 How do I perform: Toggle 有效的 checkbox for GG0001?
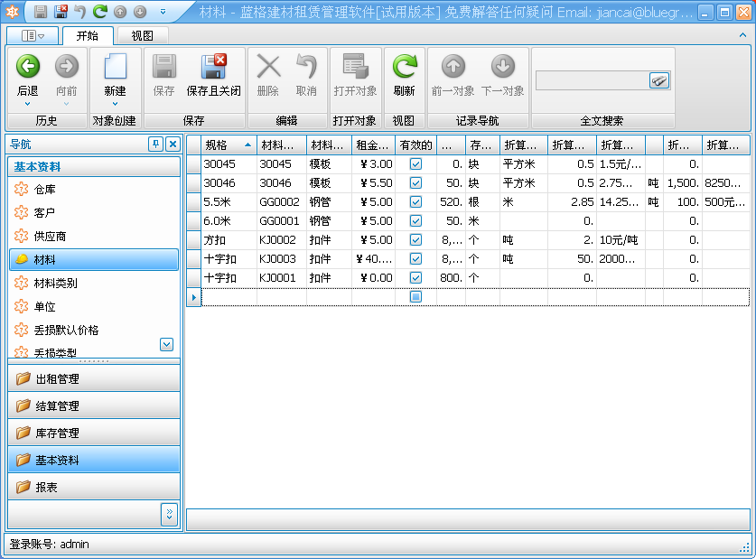415,221
